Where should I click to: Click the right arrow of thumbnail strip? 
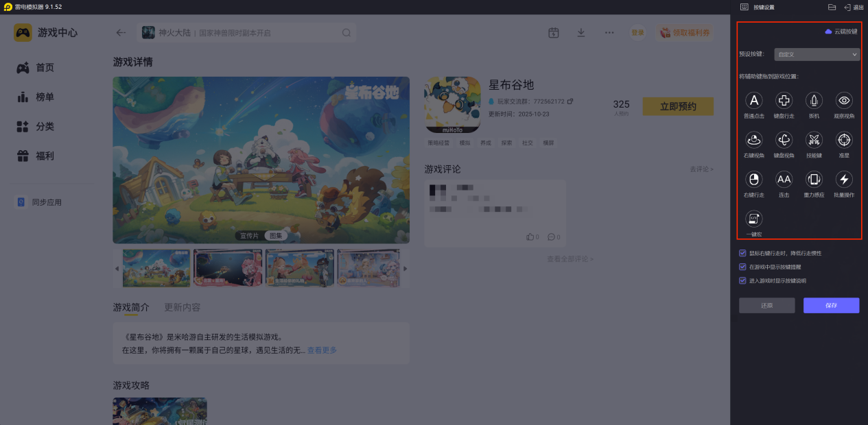[405, 268]
